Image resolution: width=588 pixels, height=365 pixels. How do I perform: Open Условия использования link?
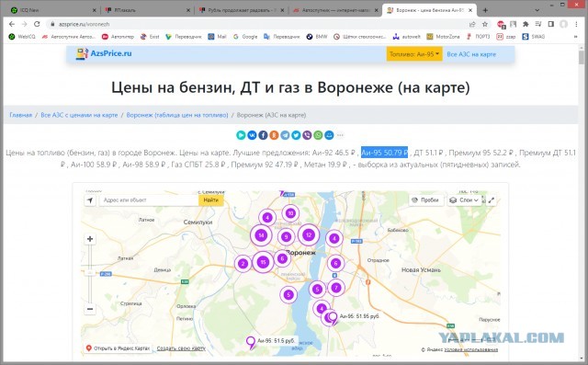(x=471, y=349)
